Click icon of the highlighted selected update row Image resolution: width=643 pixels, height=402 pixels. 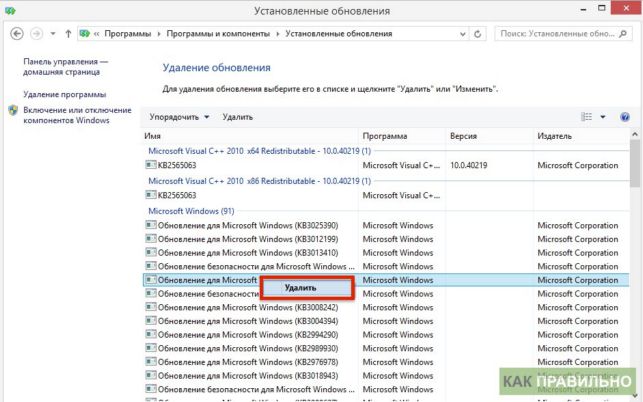pyautogui.click(x=151, y=279)
